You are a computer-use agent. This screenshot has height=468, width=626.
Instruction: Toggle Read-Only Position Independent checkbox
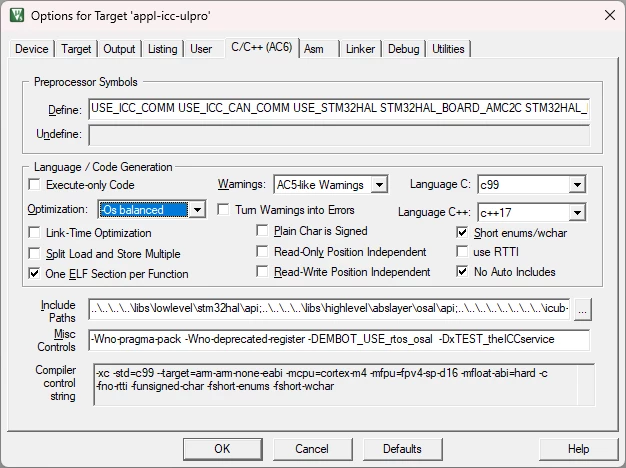click(x=262, y=252)
